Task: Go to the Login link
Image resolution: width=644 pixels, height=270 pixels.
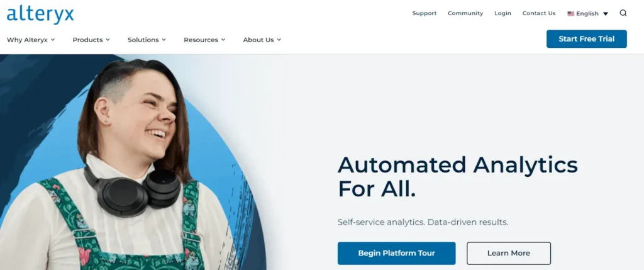Action: [502, 13]
